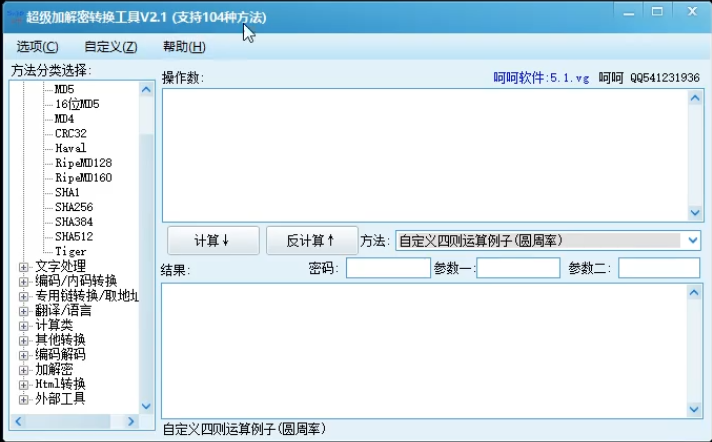Open the 呵呵软件:5.1.vg link
This screenshot has width=712, height=442.
[x=542, y=77]
